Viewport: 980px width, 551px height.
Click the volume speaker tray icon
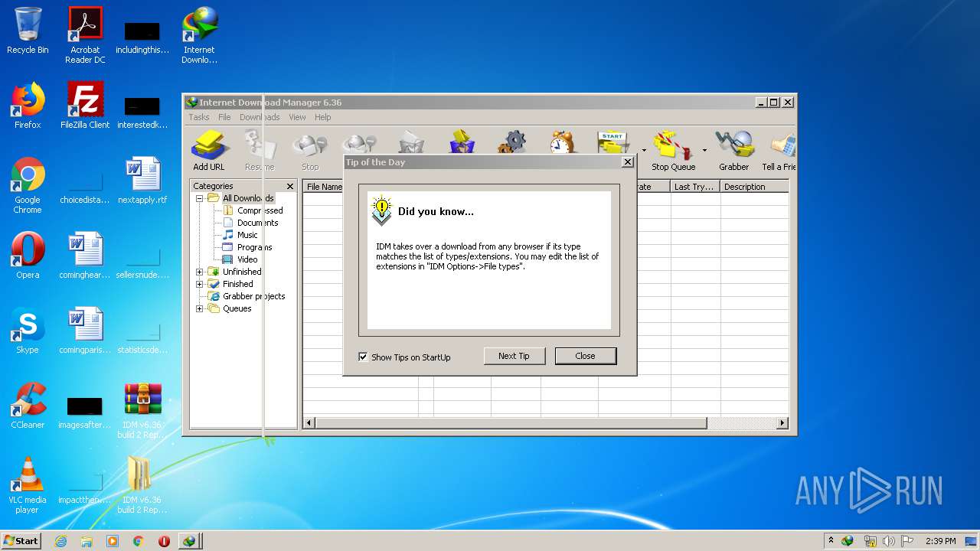tap(888, 541)
